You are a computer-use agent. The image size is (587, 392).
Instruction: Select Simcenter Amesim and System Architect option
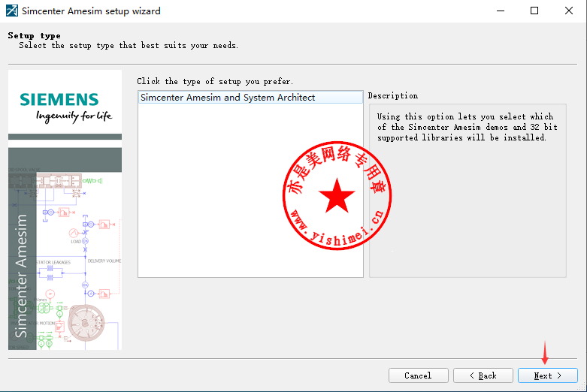(250, 98)
